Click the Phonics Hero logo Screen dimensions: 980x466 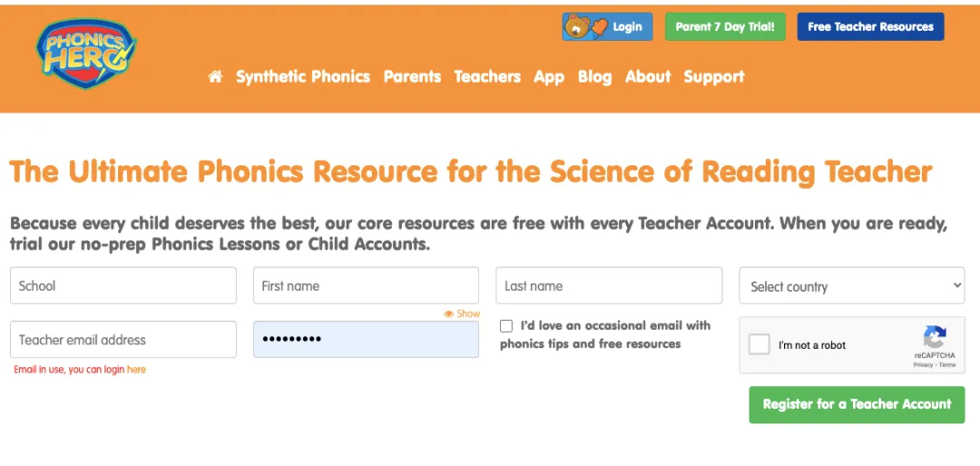pos(86,55)
